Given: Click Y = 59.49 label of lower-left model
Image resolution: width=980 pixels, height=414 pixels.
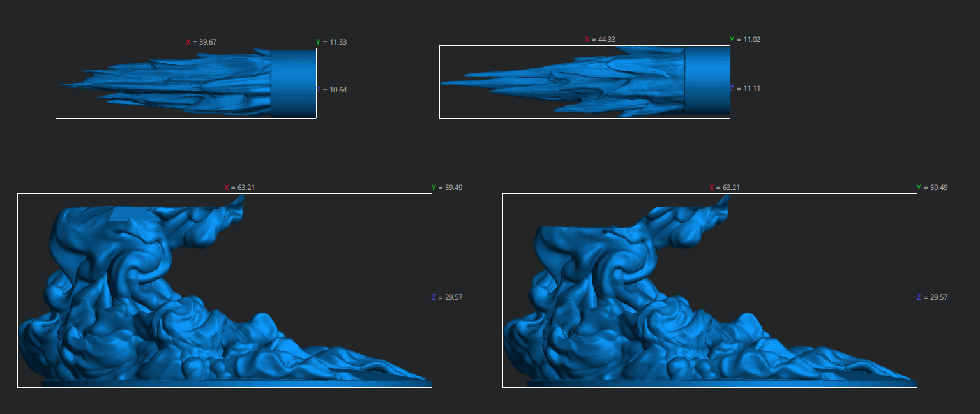Looking at the screenshot, I should click(446, 188).
